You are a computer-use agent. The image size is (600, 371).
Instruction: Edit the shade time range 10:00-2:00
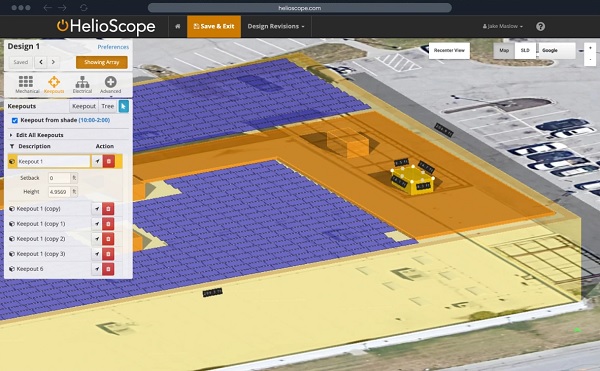coord(94,120)
